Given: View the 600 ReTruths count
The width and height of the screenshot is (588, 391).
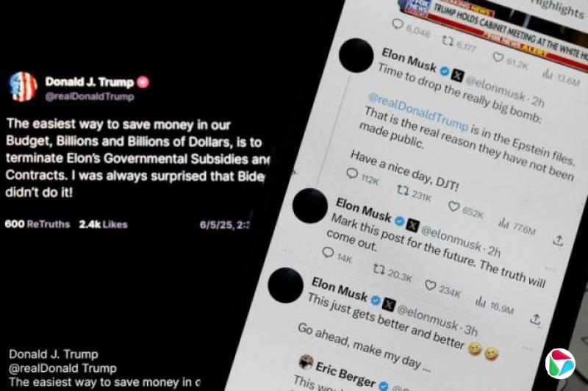Looking at the screenshot, I should pyautogui.click(x=37, y=224).
